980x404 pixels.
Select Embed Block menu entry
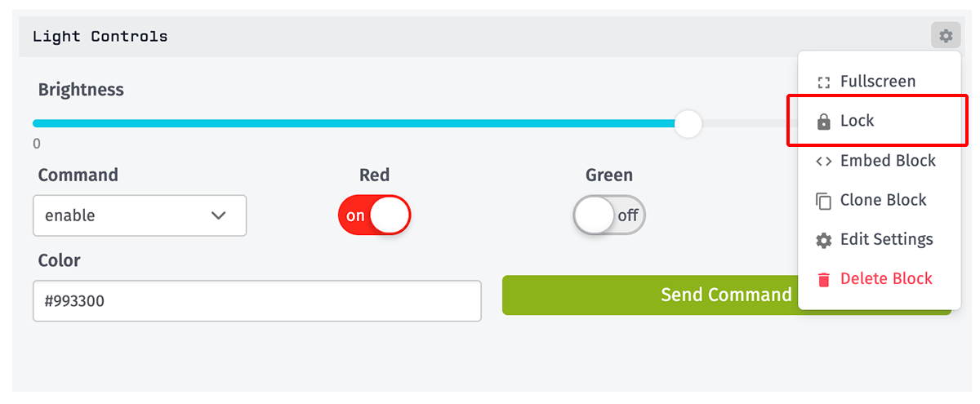(878, 161)
